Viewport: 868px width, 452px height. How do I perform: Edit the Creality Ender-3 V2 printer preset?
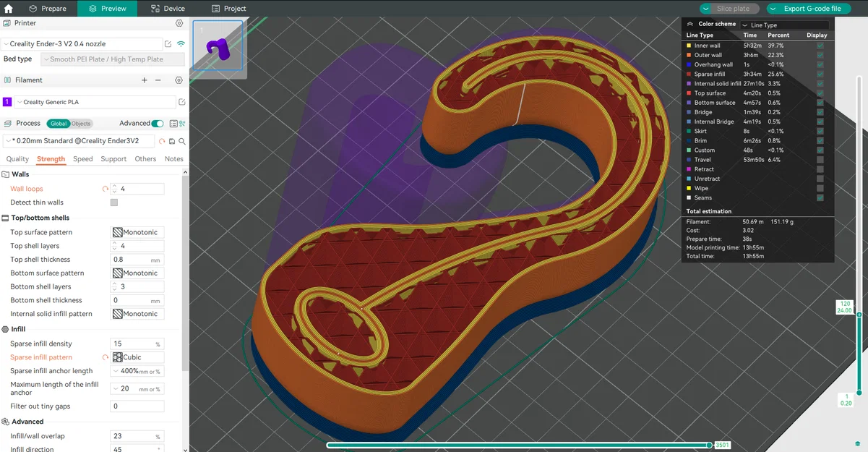point(168,44)
